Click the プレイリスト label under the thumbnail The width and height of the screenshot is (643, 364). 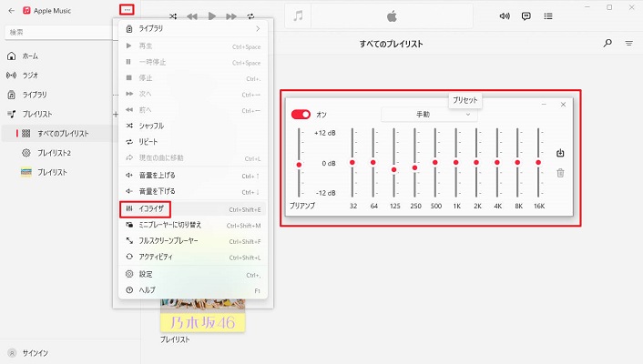[x=175, y=339]
